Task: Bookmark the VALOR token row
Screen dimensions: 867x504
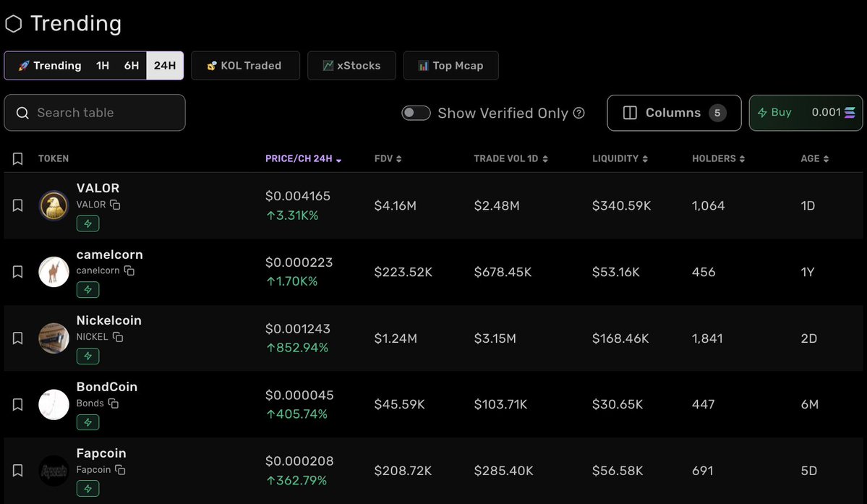Action: tap(18, 205)
